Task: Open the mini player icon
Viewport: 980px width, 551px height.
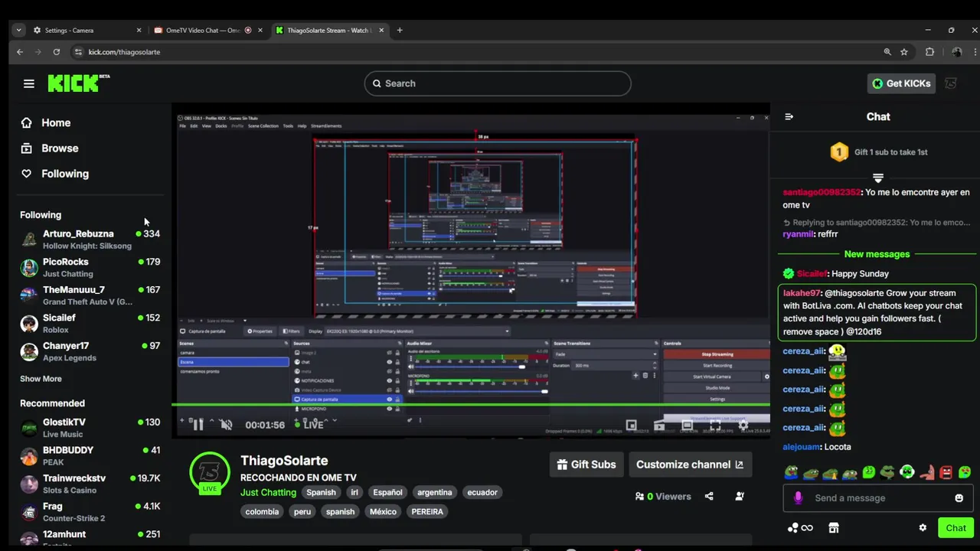Action: [631, 425]
